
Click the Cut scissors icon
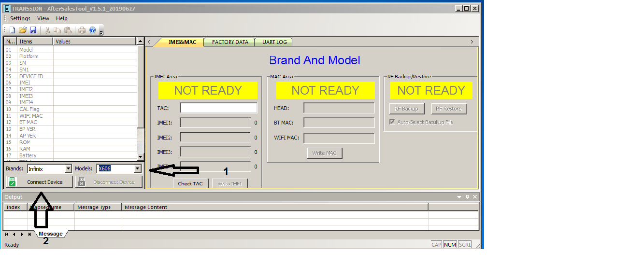[48, 30]
